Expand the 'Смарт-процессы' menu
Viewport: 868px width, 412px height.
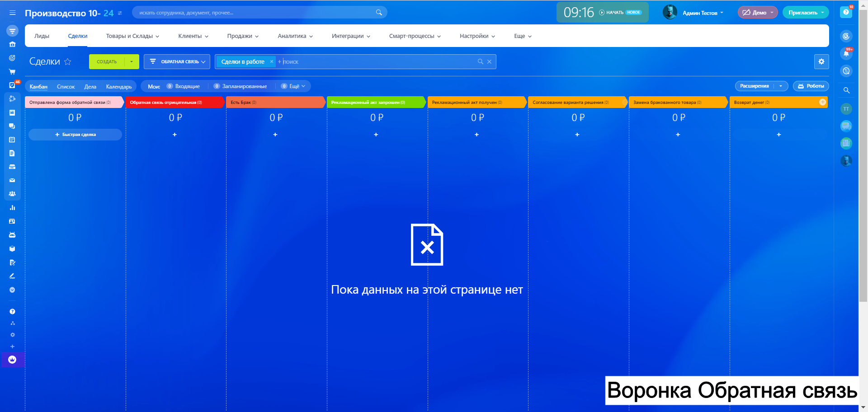pos(415,36)
